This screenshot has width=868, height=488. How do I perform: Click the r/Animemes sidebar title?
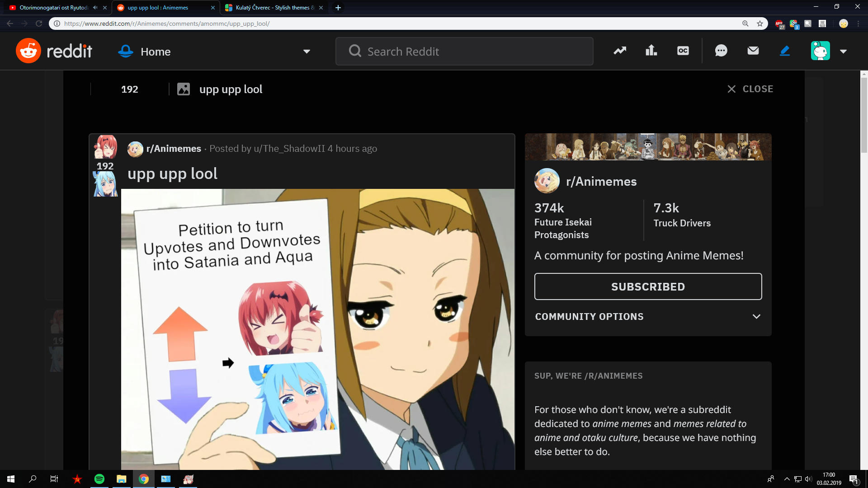tap(601, 181)
